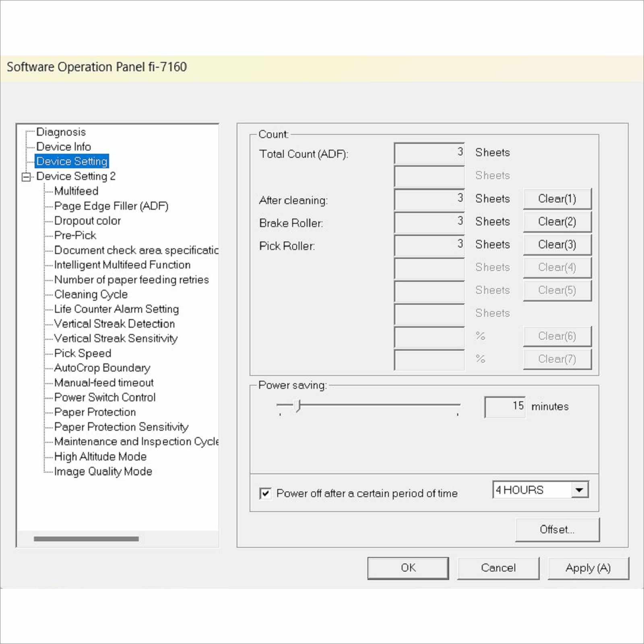Select Paper Protection Sensitivity
The image size is (644, 644).
(121, 427)
